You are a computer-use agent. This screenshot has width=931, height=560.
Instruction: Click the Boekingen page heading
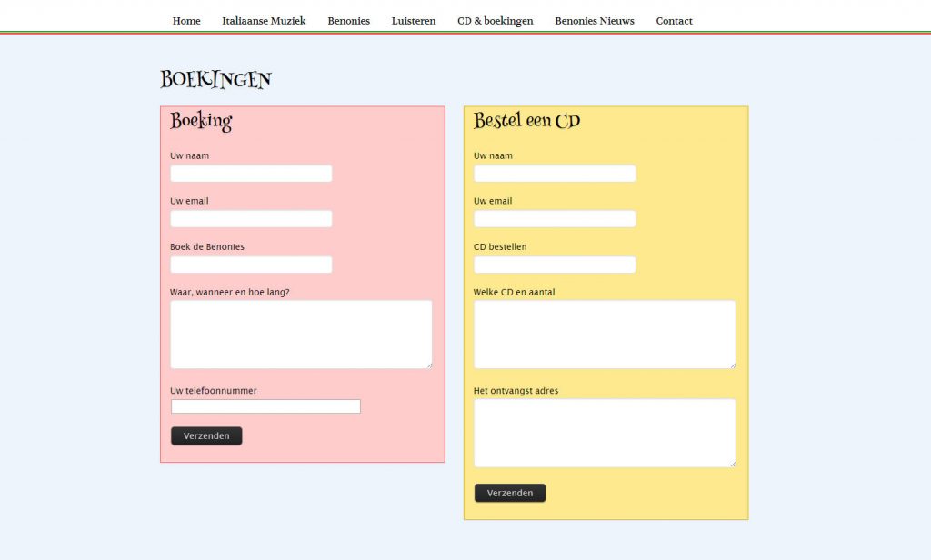[216, 80]
